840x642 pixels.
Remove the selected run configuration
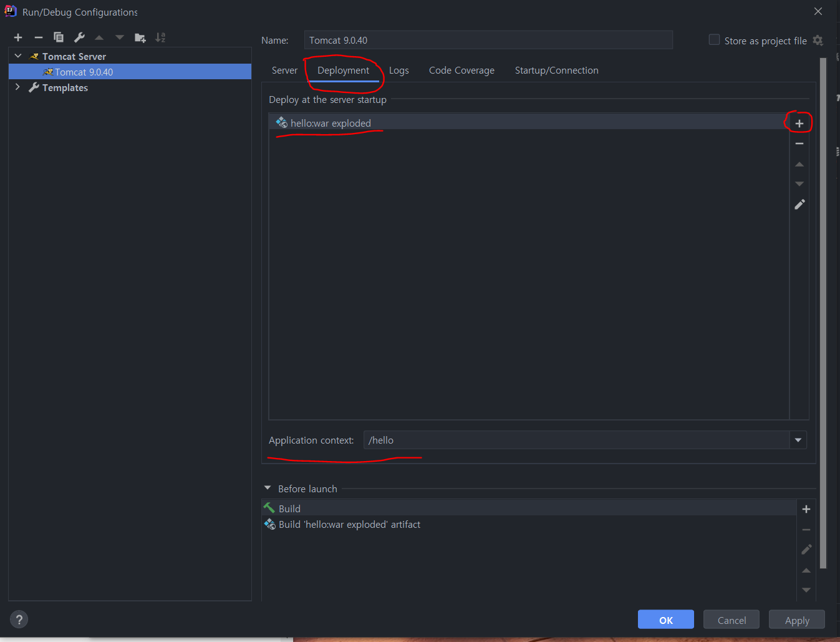click(38, 37)
